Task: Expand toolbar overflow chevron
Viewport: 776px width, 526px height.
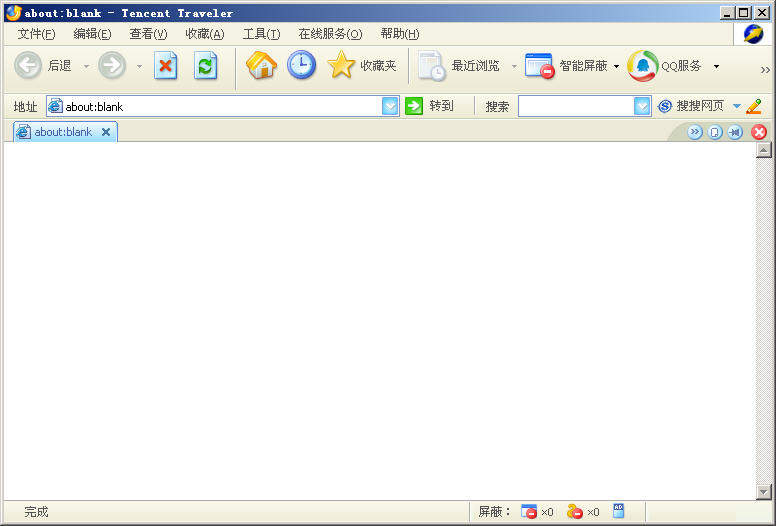Action: click(765, 70)
